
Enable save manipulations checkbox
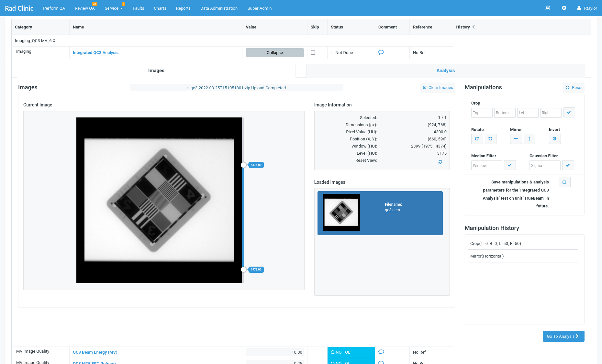coord(564,182)
